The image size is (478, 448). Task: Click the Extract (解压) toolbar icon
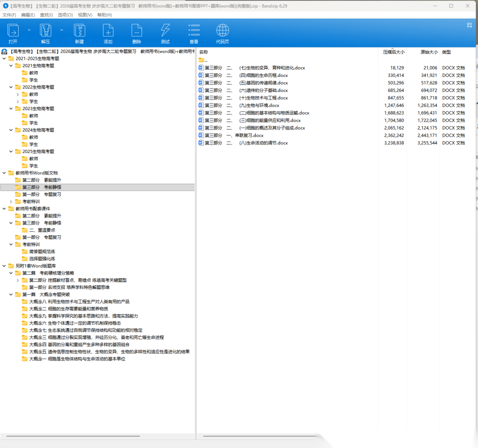46,31
